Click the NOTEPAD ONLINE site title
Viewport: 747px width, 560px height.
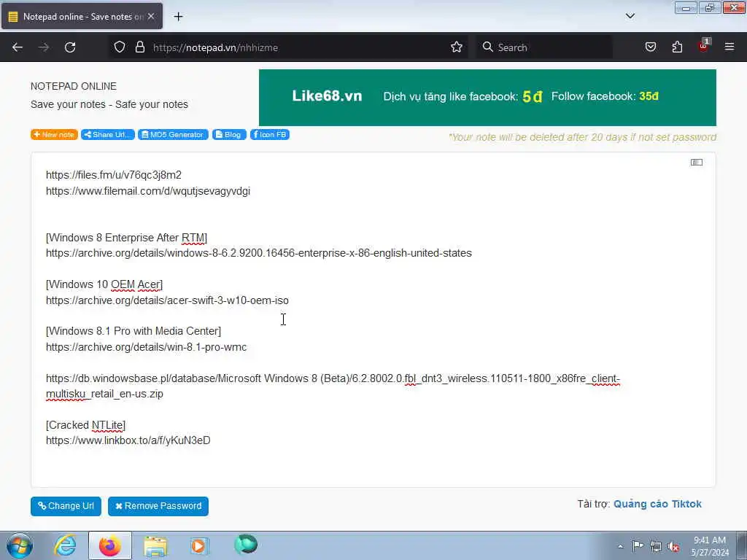[x=74, y=86]
